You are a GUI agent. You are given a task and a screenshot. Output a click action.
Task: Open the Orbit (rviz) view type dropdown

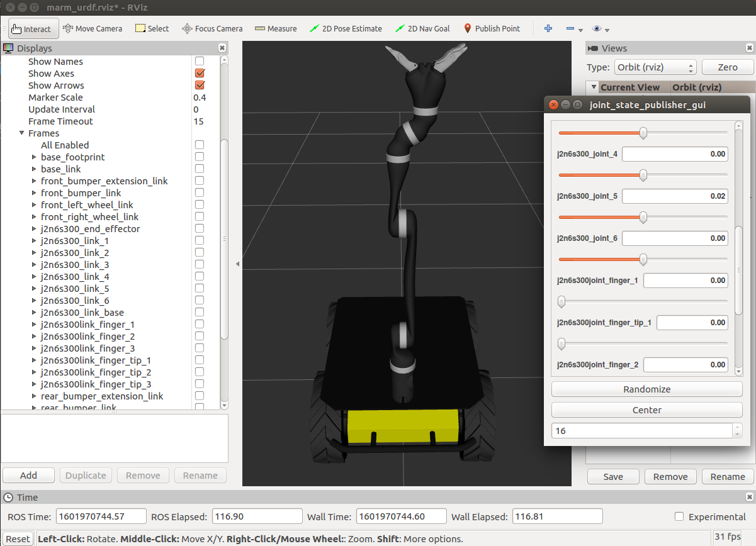click(655, 67)
